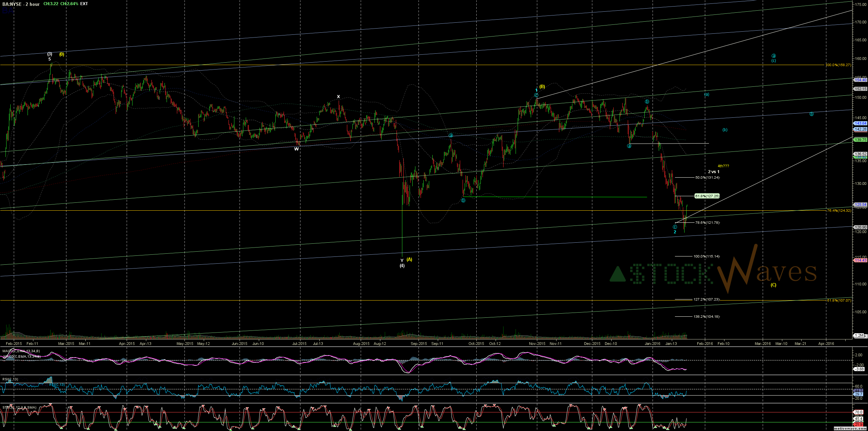Open the motivewave.com link
The width and height of the screenshot is (868, 431).
coord(849,429)
